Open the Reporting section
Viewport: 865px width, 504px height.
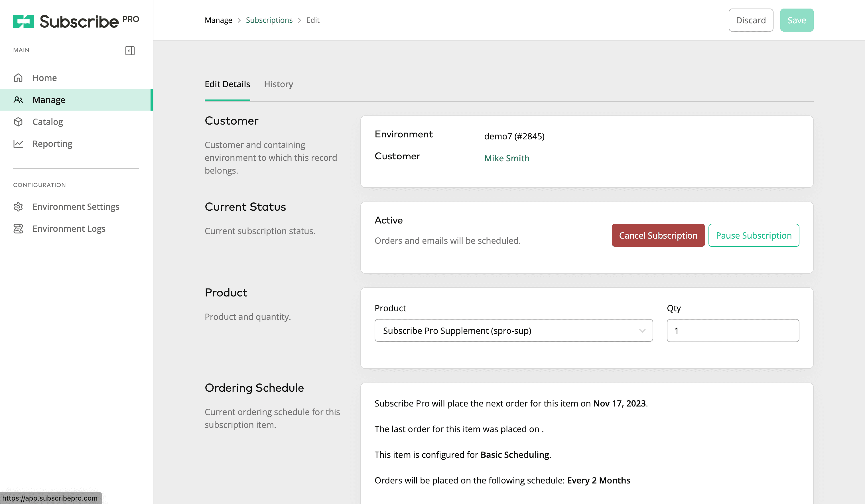[76, 144]
